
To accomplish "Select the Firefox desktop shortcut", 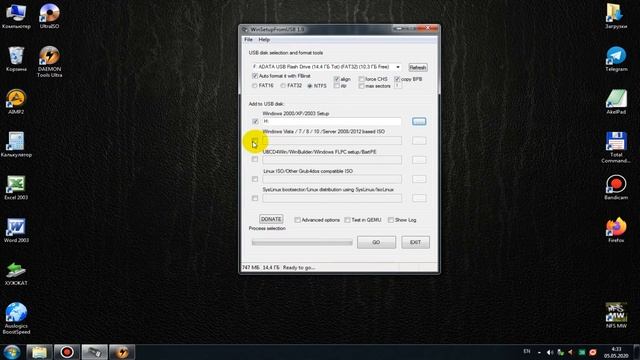I will tap(616, 231).
